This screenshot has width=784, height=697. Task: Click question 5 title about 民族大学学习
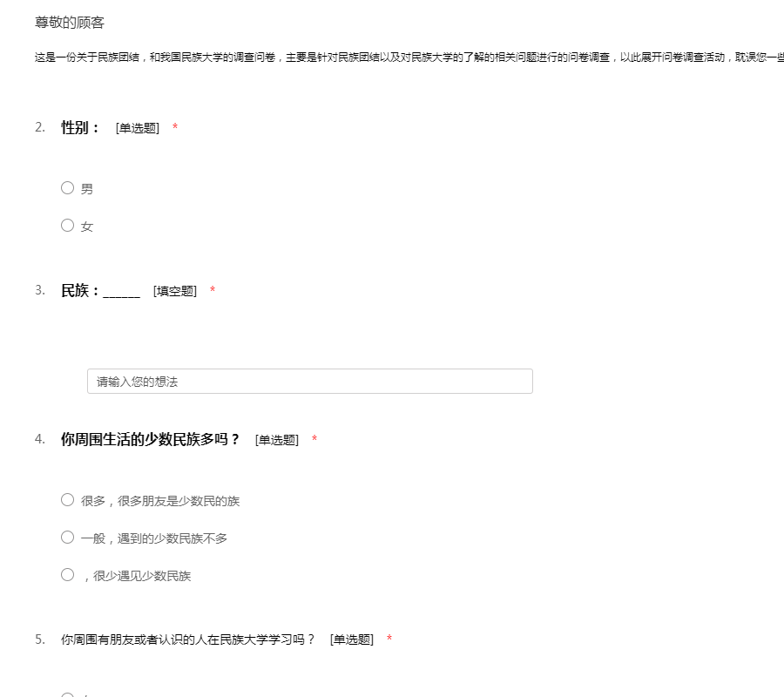[187, 639]
